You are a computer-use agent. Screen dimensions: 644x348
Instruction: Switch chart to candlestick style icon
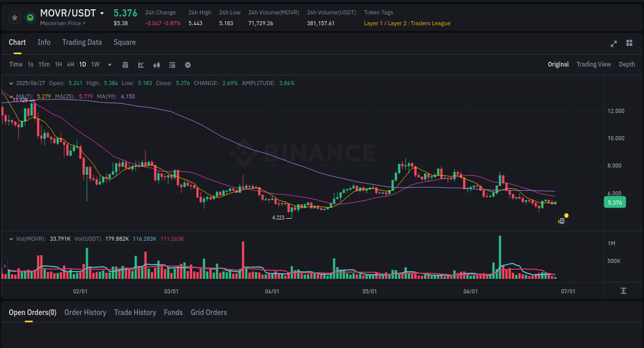[x=157, y=64]
